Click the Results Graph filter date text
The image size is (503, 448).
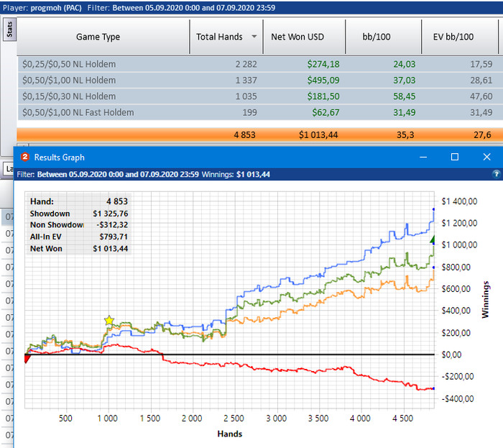coord(118,174)
